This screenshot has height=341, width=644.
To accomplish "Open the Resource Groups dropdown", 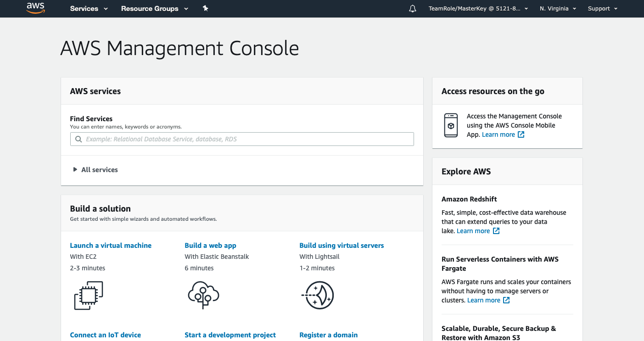I will [154, 9].
